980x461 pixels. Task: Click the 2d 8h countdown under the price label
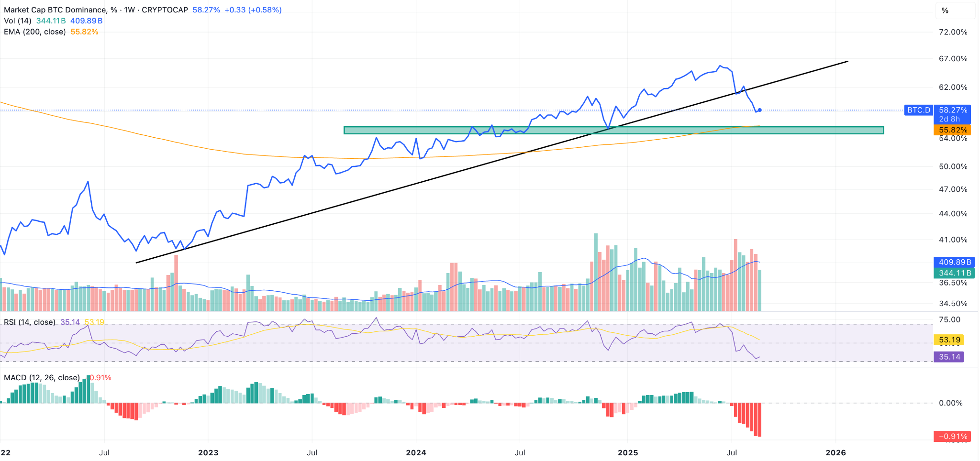(x=949, y=119)
